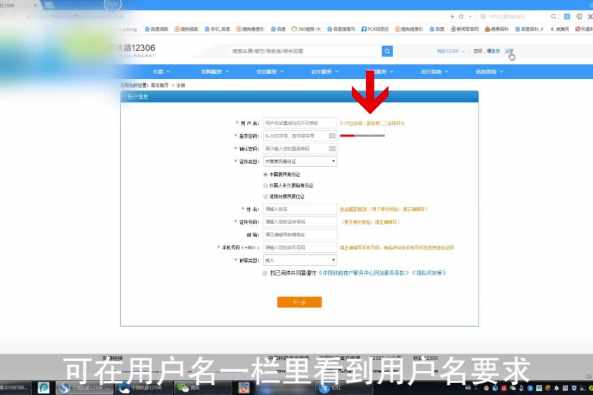Image resolution: width=593 pixels, height=395 pixels.
Task: Open the orange app taskbar icon
Action: pos(244,388)
